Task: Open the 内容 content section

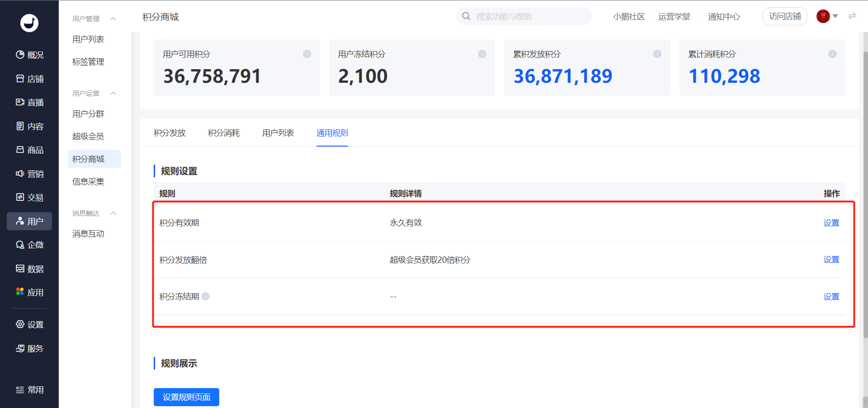Action: click(29, 126)
